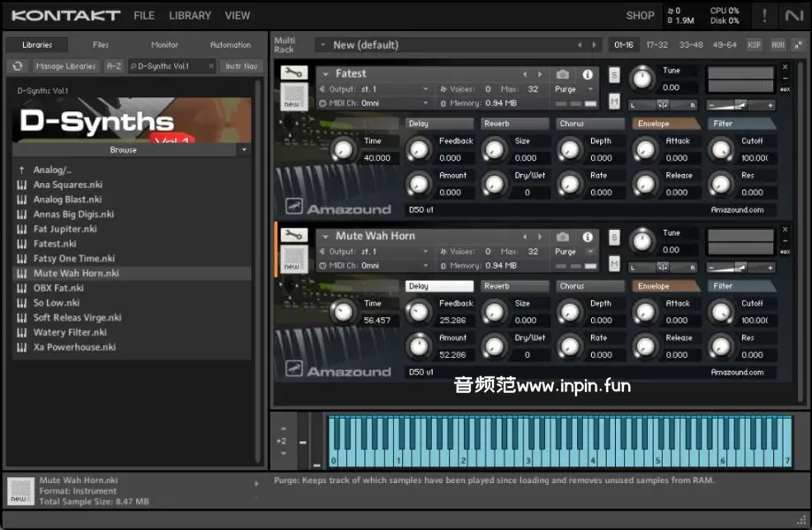Click the Tune knob on Fatest
This screenshot has width=812, height=530.
(641, 79)
